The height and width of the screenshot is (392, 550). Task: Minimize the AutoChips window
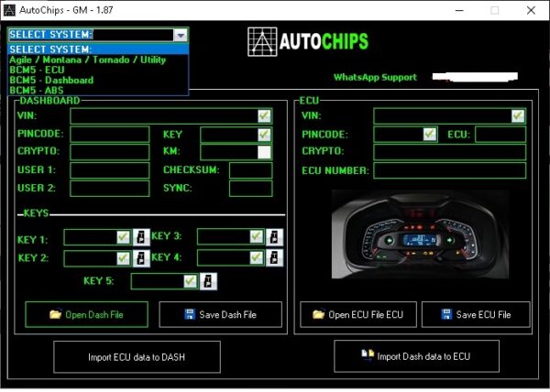pyautogui.click(x=459, y=10)
